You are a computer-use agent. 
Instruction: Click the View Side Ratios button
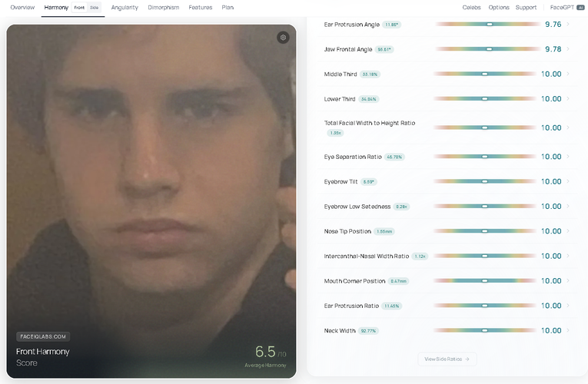click(x=447, y=359)
